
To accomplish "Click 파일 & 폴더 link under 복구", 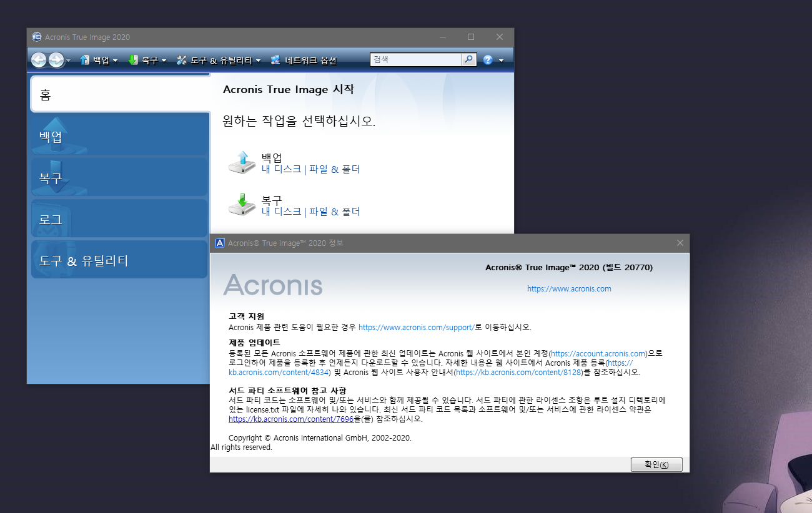I will coord(335,212).
